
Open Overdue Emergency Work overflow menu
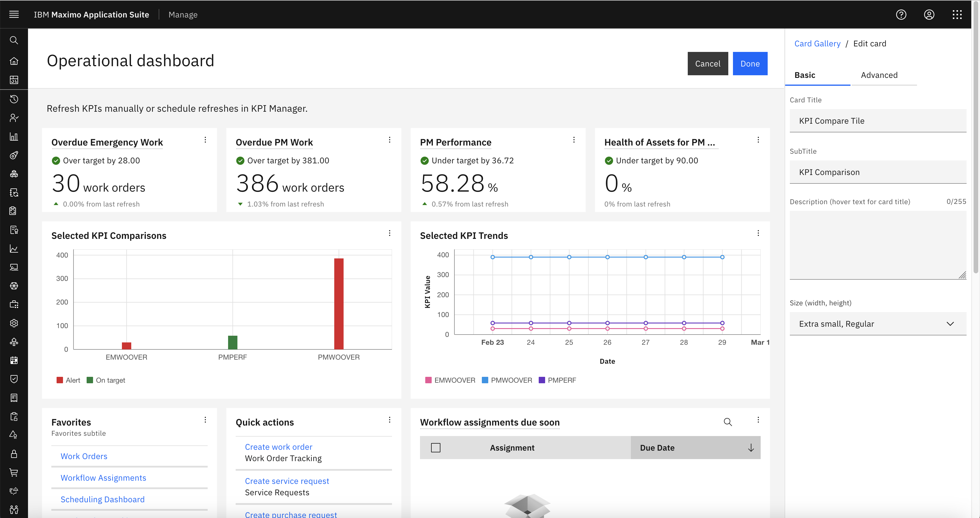(205, 140)
